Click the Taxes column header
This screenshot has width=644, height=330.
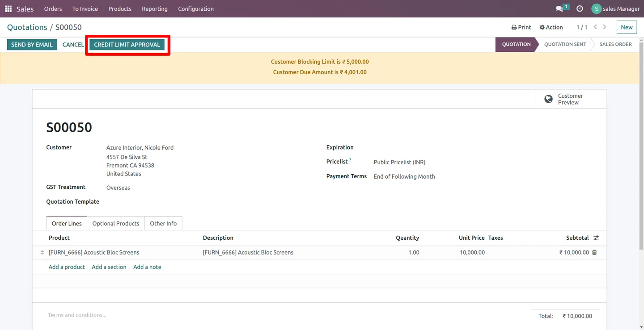(496, 238)
